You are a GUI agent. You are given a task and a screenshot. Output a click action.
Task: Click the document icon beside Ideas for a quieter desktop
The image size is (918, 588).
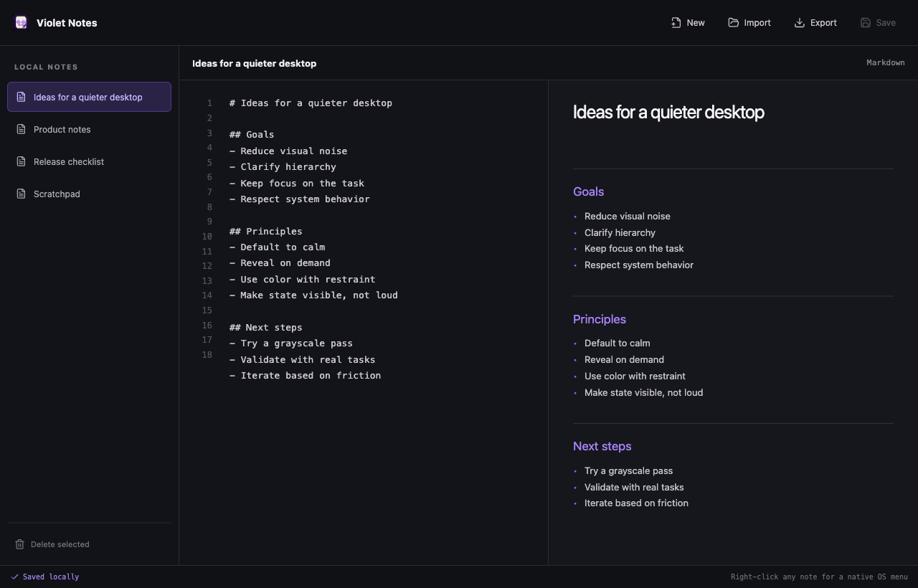(x=21, y=97)
